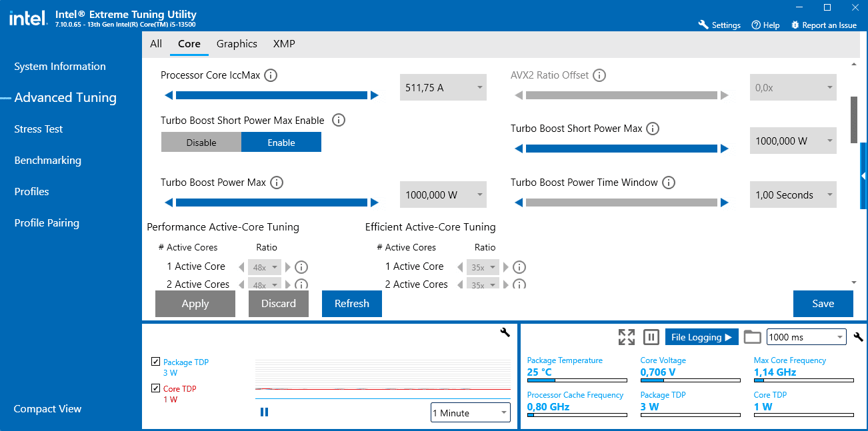Increase Processor Core IccMax with right arrow
The image size is (868, 431).
tap(375, 95)
